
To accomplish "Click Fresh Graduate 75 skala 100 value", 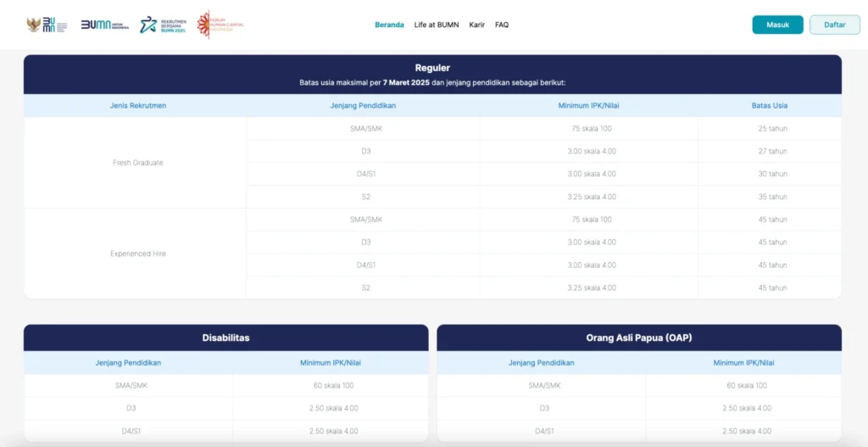I will 592,129.
